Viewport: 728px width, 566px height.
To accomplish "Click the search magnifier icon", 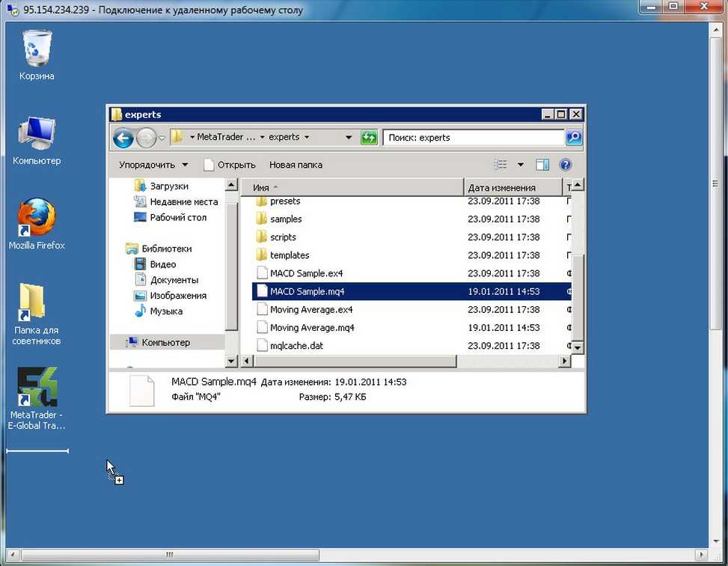I will pos(573,138).
